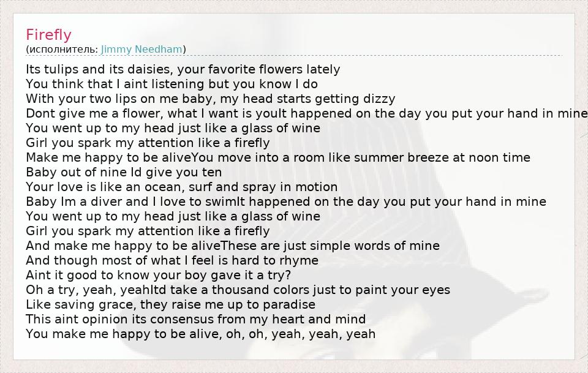Image resolution: width=588 pixels, height=373 pixels.
Task: Click the line "Like saving grace"
Action: pos(170,304)
